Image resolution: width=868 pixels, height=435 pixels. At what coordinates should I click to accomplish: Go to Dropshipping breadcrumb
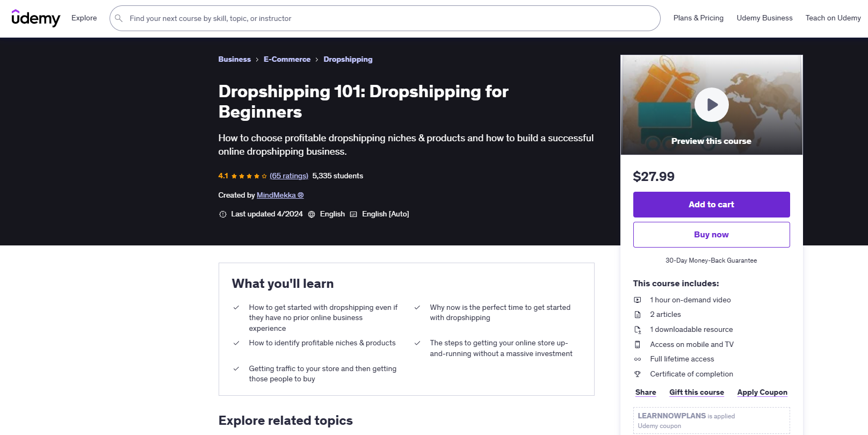348,60
